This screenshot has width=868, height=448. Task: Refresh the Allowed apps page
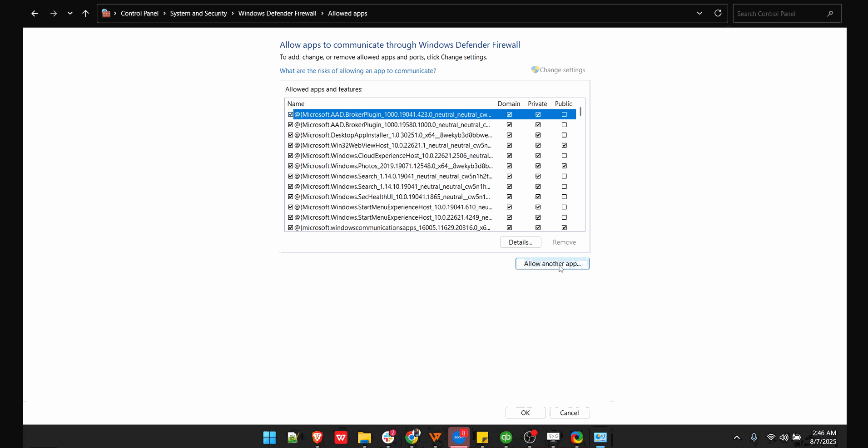[718, 13]
